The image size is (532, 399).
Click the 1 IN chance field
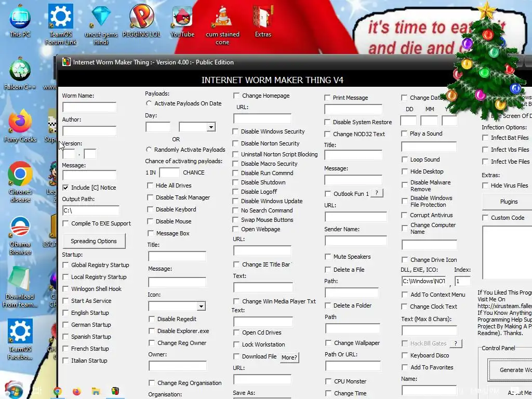169,172
